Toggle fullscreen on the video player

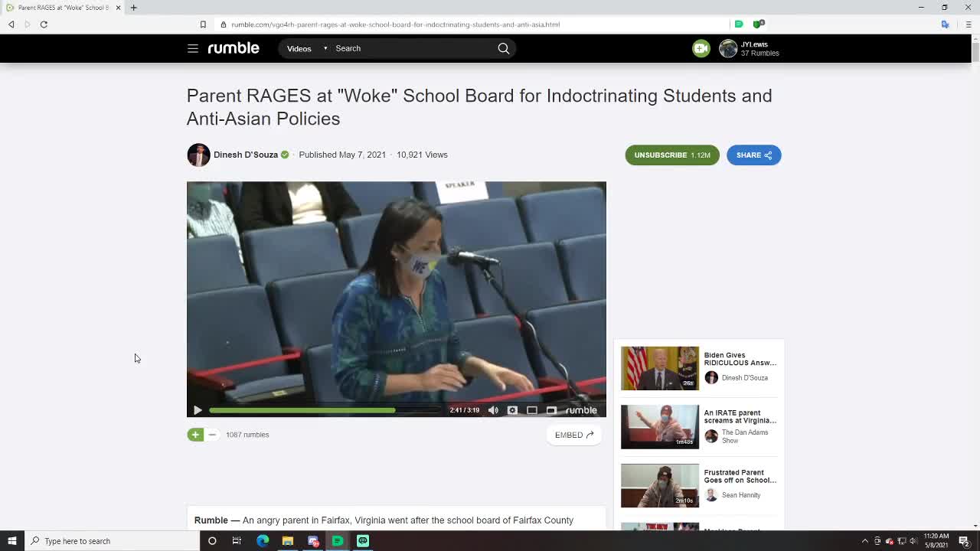click(551, 410)
